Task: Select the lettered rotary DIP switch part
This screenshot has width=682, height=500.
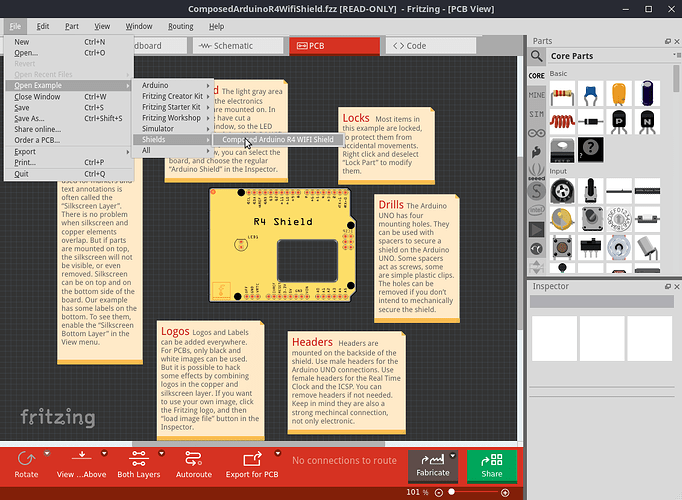Action: pos(619,219)
